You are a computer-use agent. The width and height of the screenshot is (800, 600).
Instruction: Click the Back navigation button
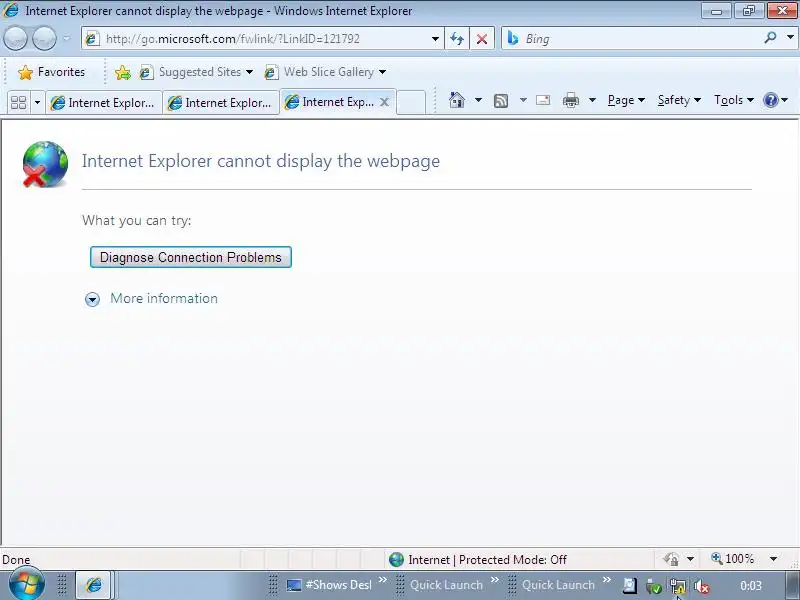click(15, 38)
